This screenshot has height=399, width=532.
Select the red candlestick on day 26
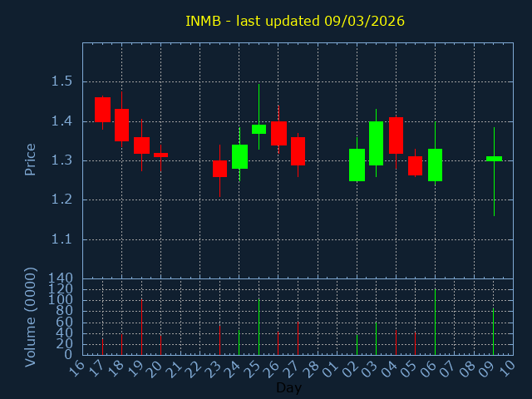coord(278,133)
